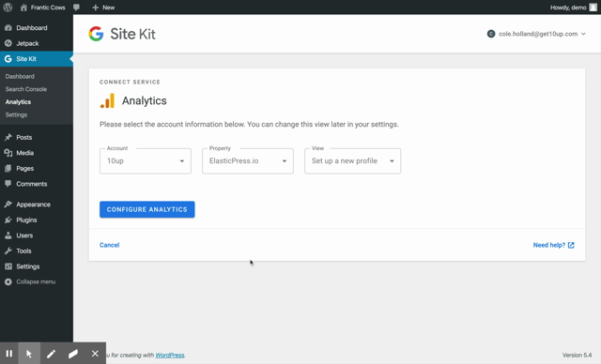Screen dimensions: 601x364
Task: Select the Site Kit sidebar menu
Action: (37, 59)
